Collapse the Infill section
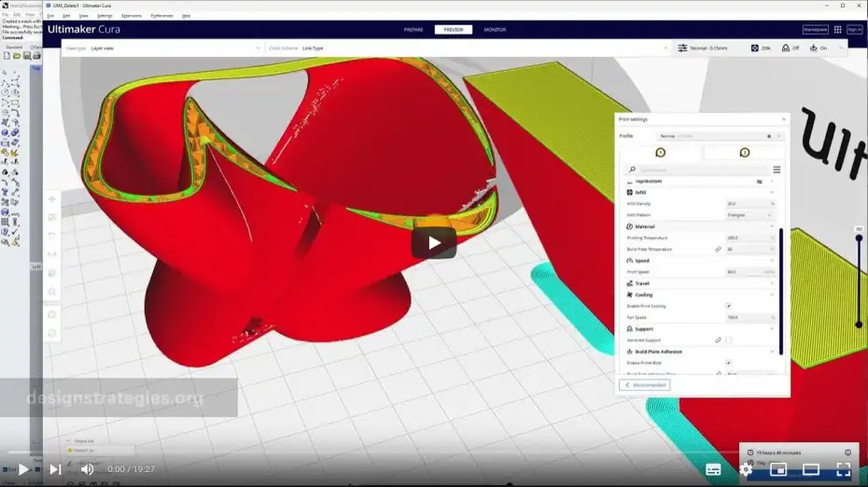 point(772,192)
